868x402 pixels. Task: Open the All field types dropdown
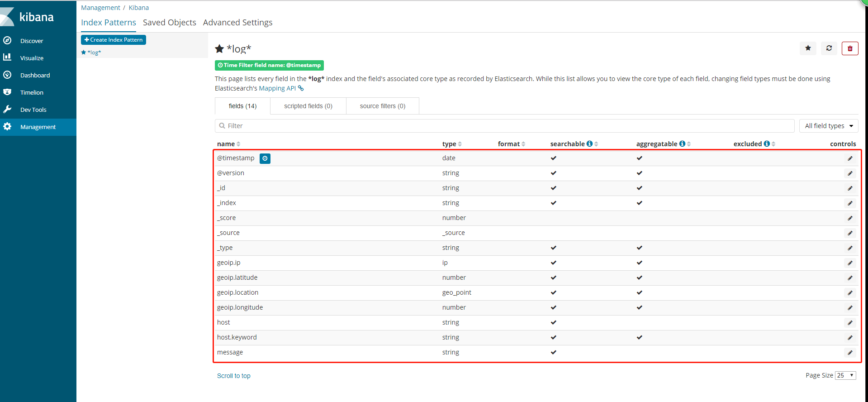[x=828, y=126]
